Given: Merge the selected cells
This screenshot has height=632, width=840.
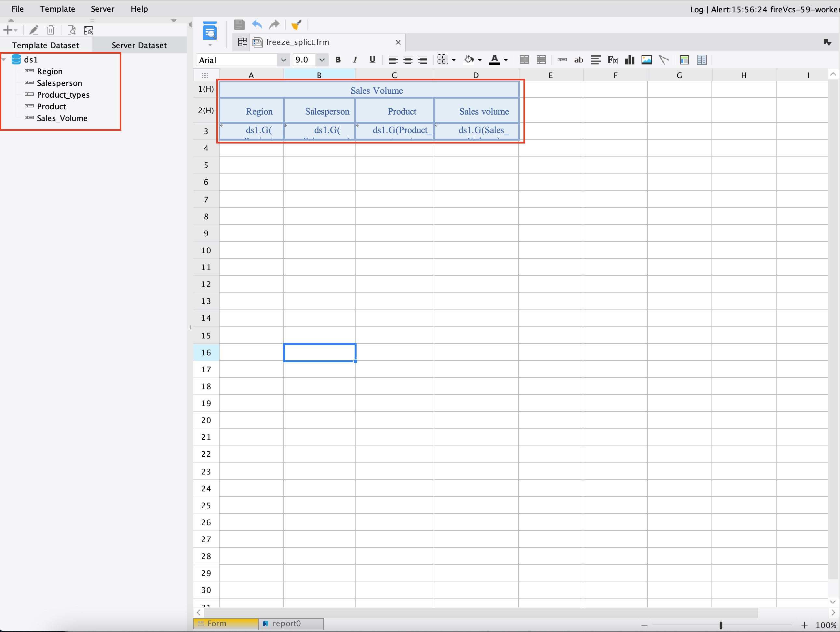Looking at the screenshot, I should pyautogui.click(x=524, y=60).
